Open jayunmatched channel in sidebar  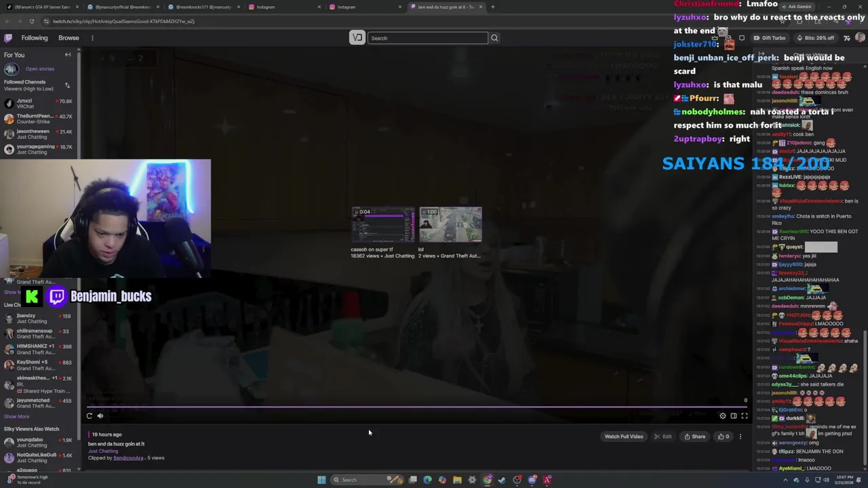tap(39, 403)
